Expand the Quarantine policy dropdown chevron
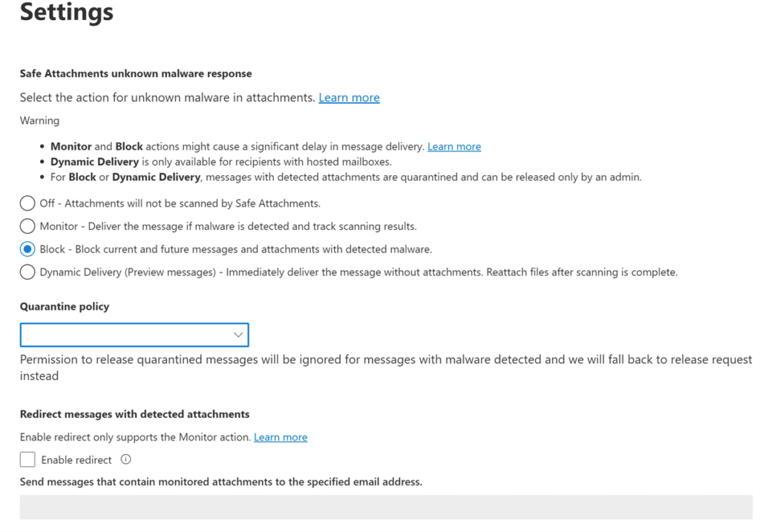This screenshot has height=532, width=760. pos(238,335)
